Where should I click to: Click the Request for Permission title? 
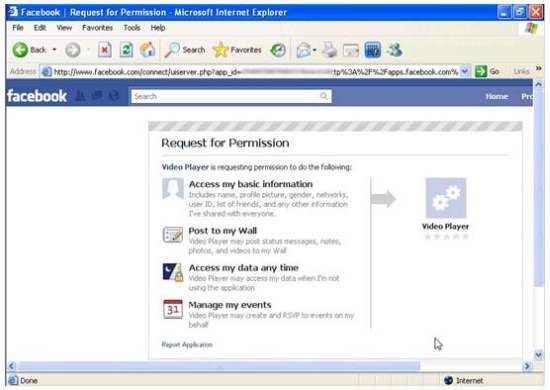coord(225,143)
